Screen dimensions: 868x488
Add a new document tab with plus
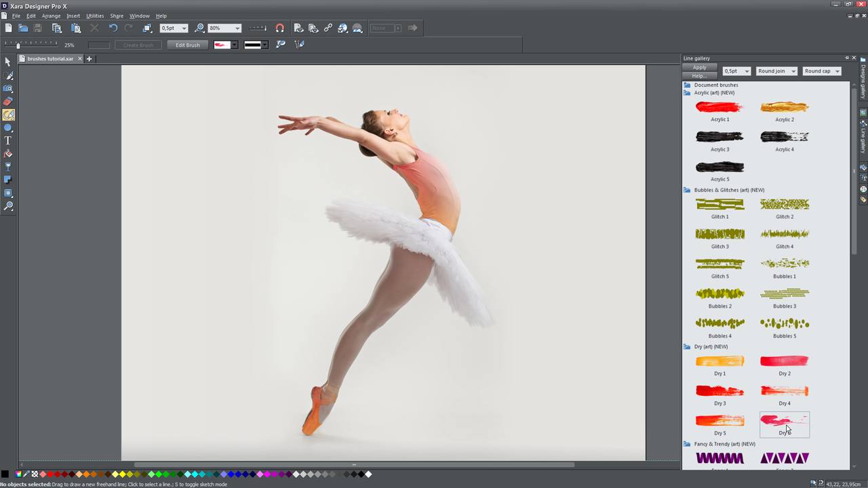[x=89, y=59]
